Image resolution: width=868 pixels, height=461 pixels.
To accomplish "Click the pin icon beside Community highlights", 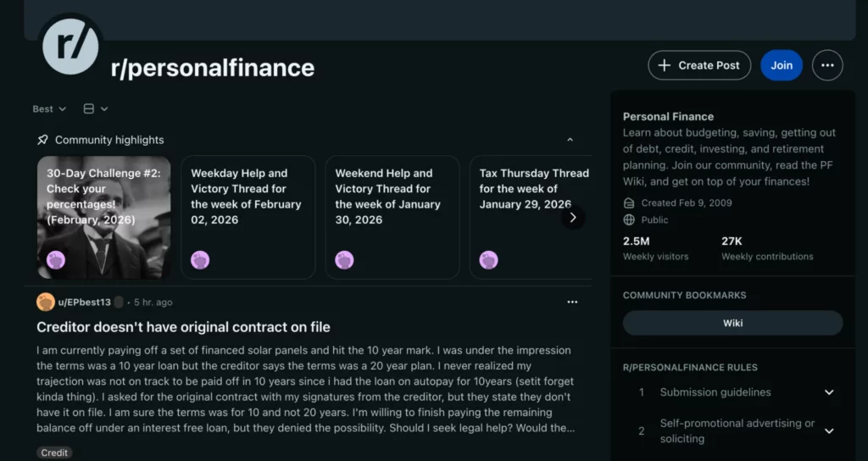I will click(x=42, y=140).
